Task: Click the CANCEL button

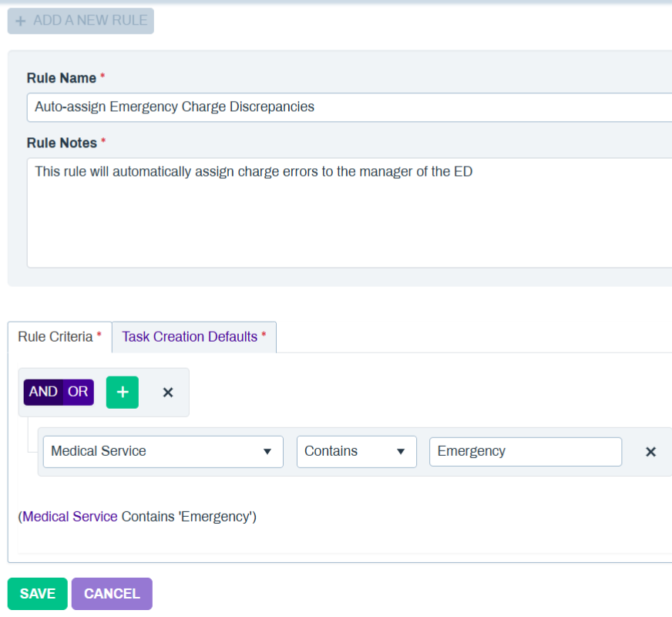Action: click(112, 594)
